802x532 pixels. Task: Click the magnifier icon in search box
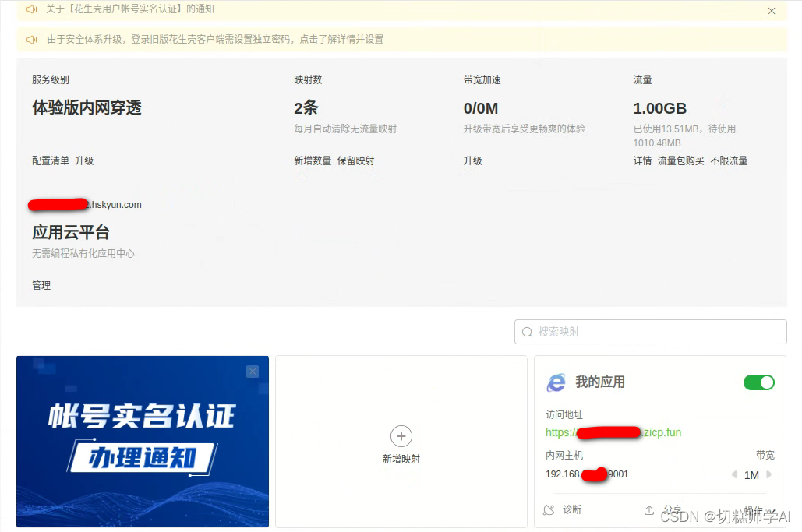click(x=528, y=332)
